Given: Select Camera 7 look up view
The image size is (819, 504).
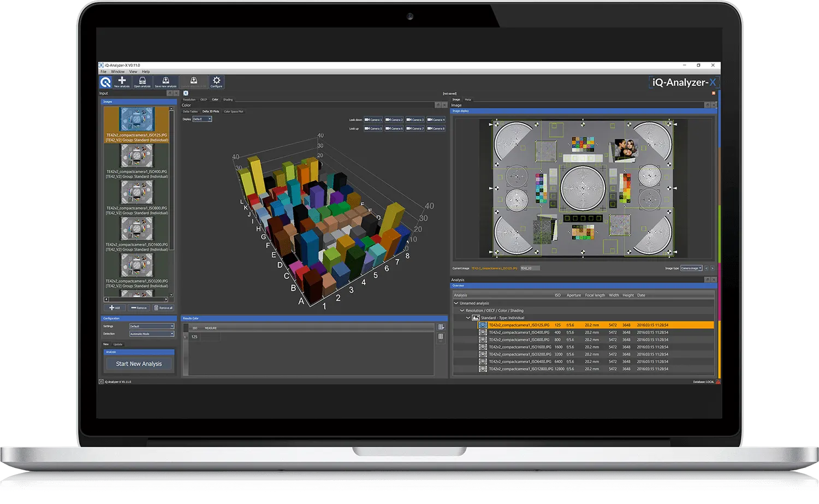Looking at the screenshot, I should [x=415, y=128].
